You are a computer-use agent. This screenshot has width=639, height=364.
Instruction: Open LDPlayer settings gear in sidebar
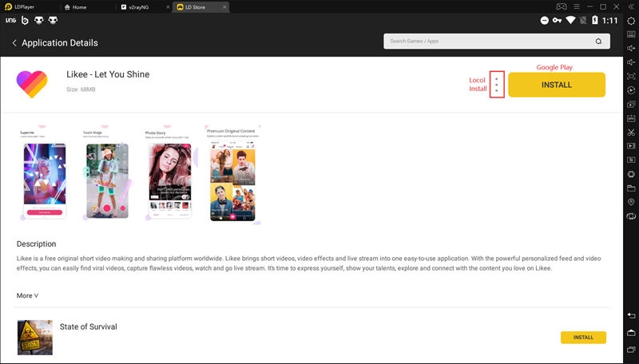click(631, 21)
